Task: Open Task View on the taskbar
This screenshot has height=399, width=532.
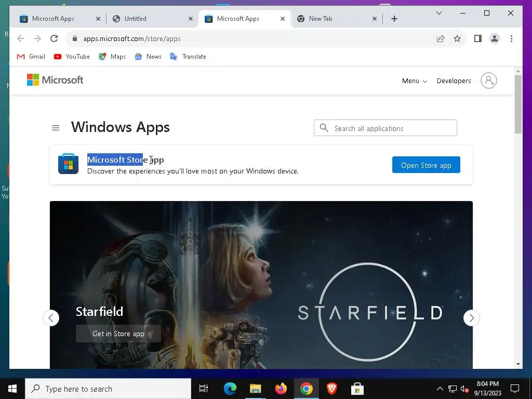Action: pos(204,389)
